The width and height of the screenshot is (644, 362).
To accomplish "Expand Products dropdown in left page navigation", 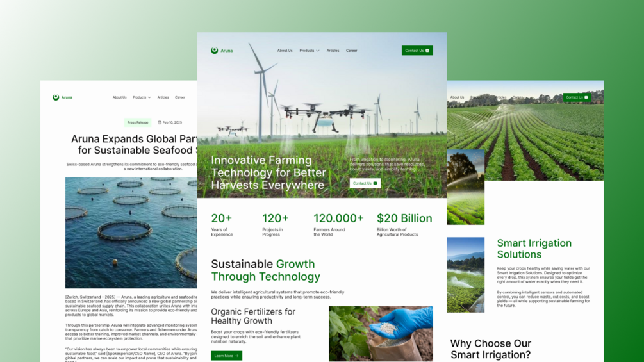I will point(142,97).
